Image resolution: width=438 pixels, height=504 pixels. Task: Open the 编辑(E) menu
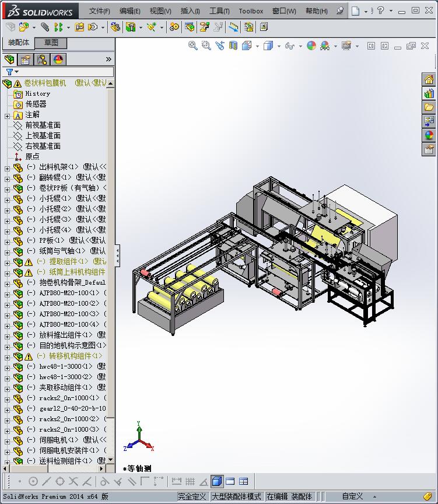pos(130,11)
